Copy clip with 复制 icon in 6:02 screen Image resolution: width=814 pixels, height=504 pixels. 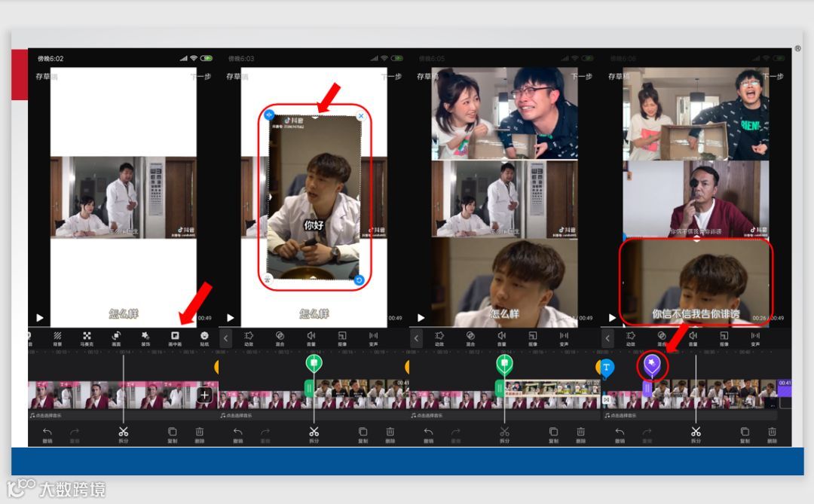click(173, 435)
